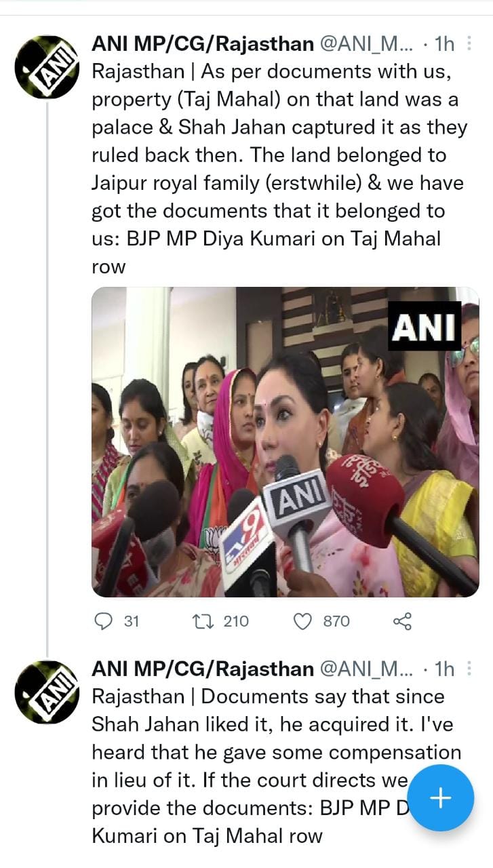Tap the @ANI_M... handle on second tweet

pos(366,669)
